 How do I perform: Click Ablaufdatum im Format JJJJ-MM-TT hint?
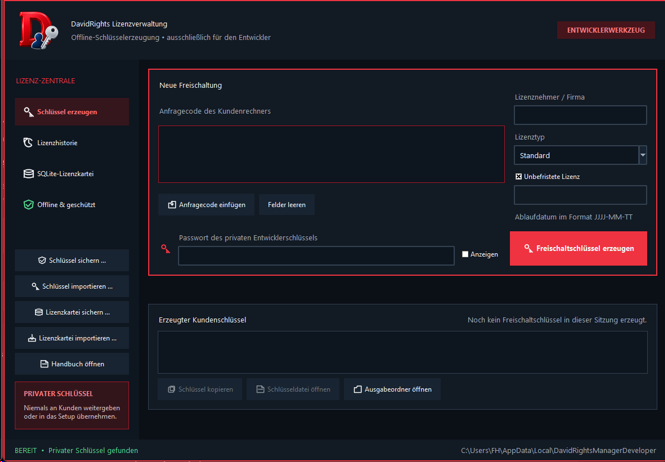pos(574,217)
